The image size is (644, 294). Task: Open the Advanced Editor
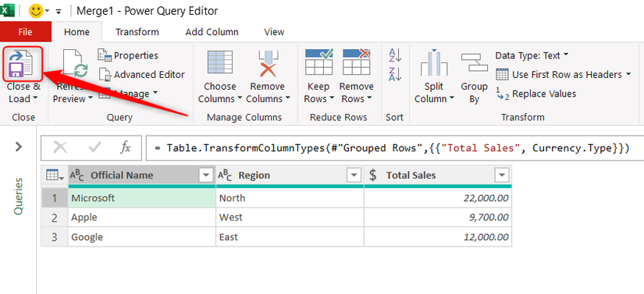click(142, 75)
